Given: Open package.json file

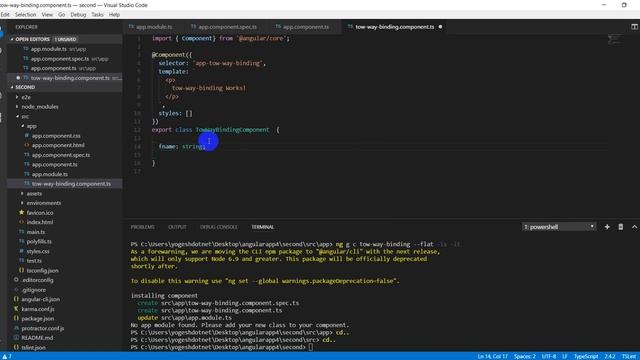Looking at the screenshot, I should pos(38,319).
